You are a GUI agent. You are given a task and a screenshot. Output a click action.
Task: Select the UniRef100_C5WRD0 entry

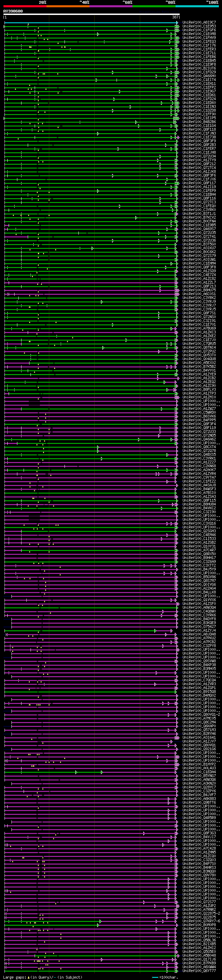point(199,412)
